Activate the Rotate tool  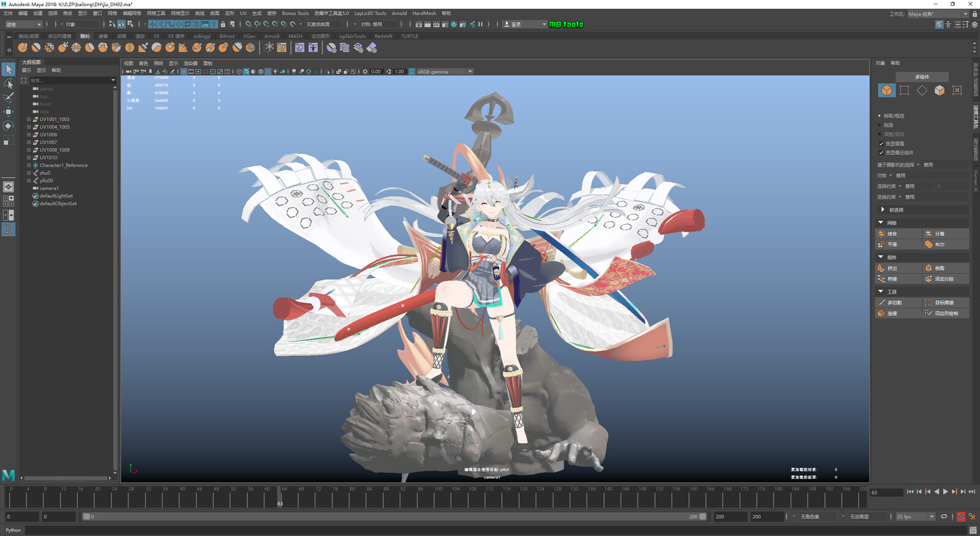[9, 126]
